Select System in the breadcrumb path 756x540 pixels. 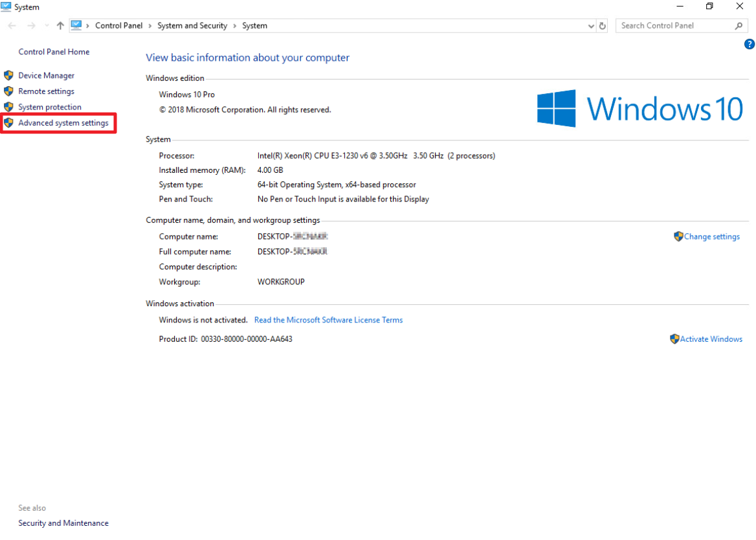tap(254, 25)
